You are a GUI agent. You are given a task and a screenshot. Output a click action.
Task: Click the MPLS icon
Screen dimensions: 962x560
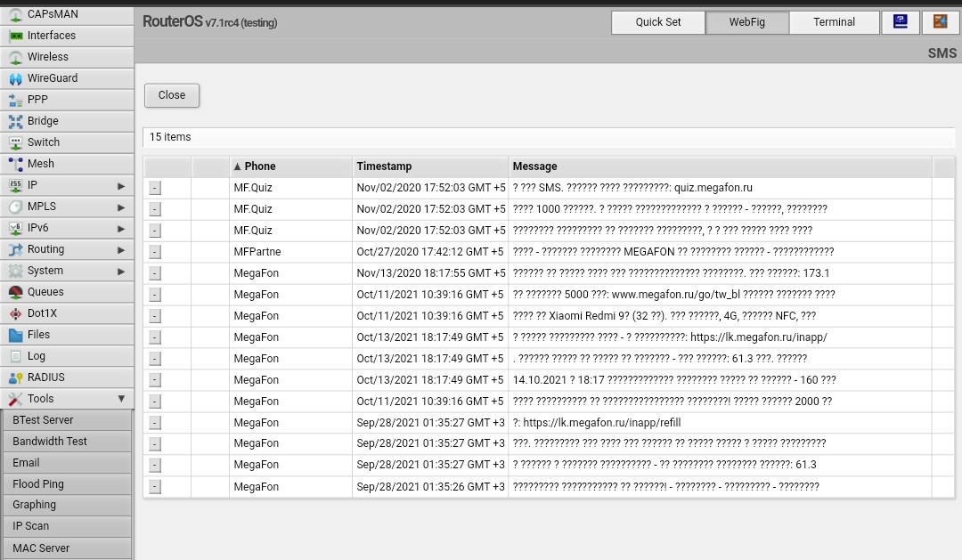coord(15,207)
